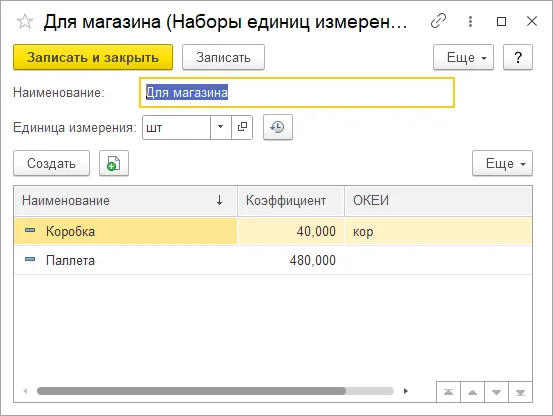The image size is (553, 416).
Task: Jump to first row of list
Action: tap(448, 392)
